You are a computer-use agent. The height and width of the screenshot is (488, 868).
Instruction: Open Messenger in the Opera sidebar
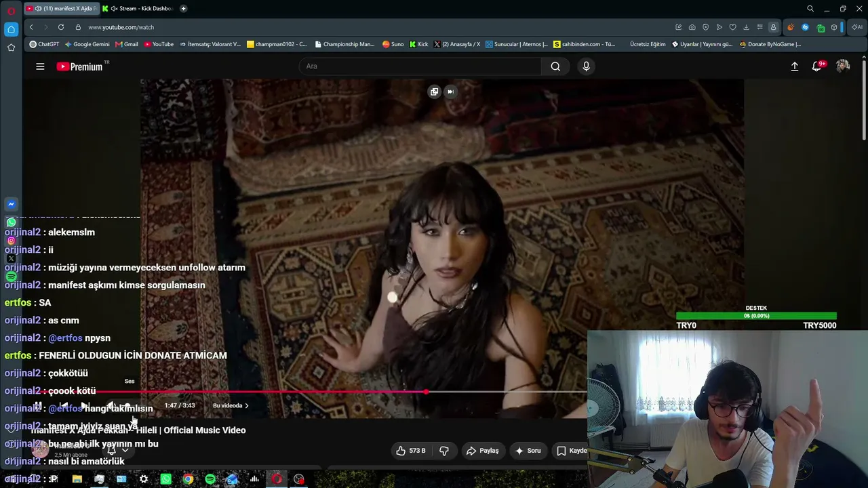[11, 204]
